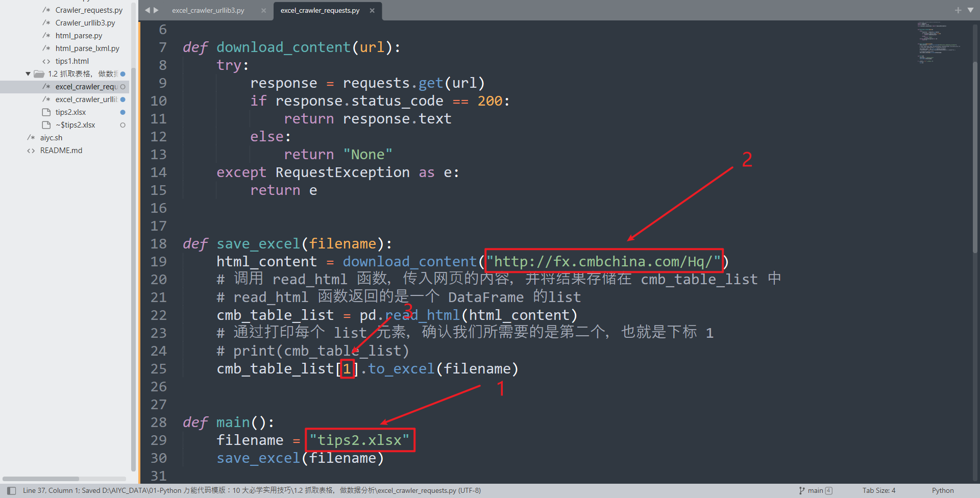Click code icon beside aiyc.sh
Image resolution: width=980 pixels, height=498 pixels.
point(31,138)
